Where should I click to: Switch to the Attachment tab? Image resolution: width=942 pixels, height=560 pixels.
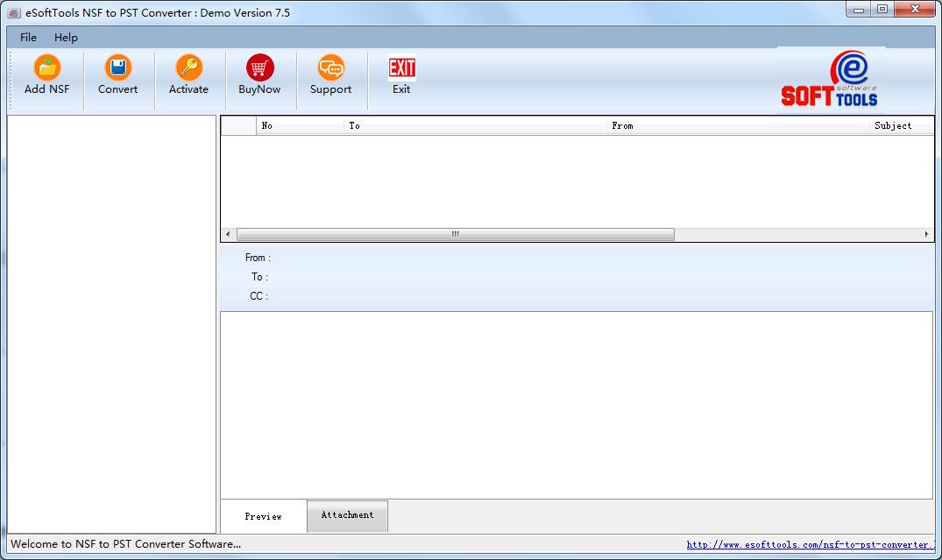347,515
